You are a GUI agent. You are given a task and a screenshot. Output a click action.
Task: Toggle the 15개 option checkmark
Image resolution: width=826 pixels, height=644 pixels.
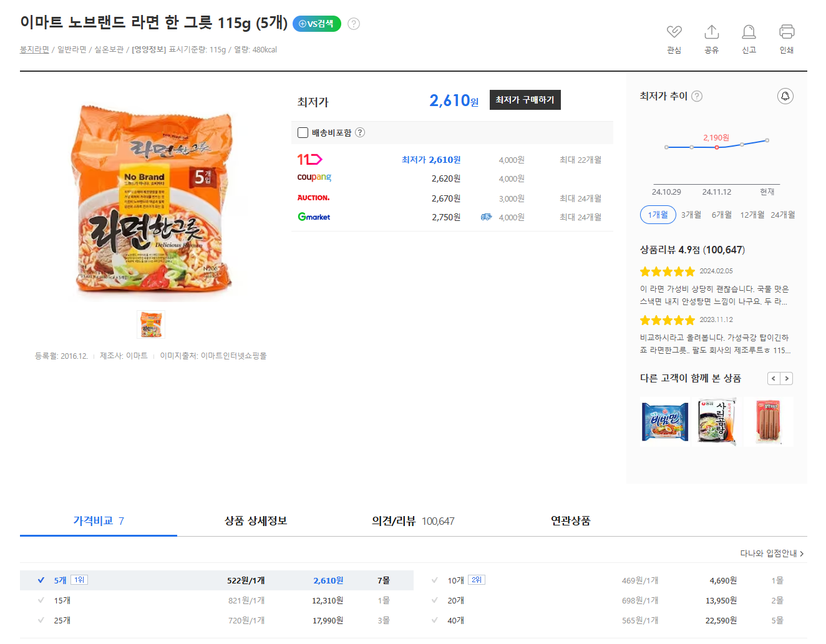pos(41,600)
